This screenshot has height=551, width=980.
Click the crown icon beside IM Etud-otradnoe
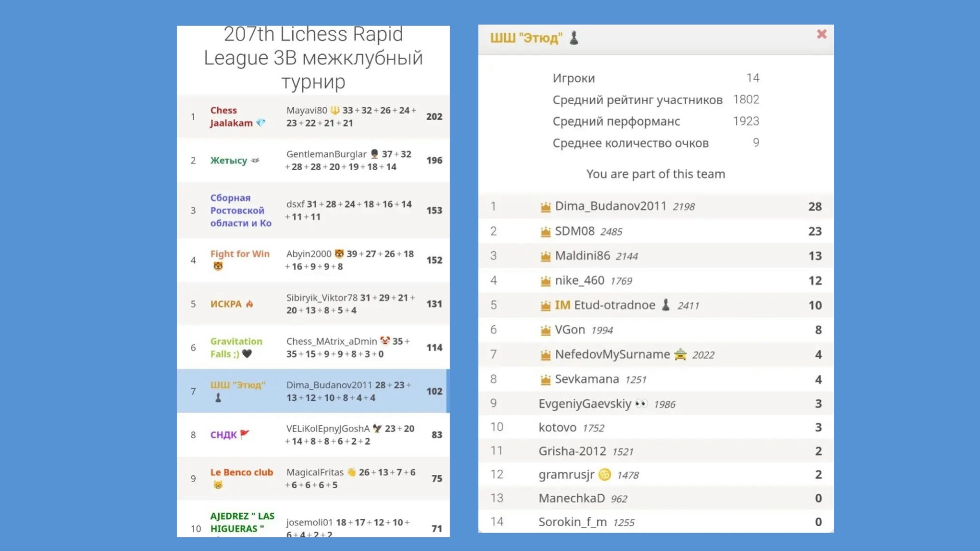[545, 305]
